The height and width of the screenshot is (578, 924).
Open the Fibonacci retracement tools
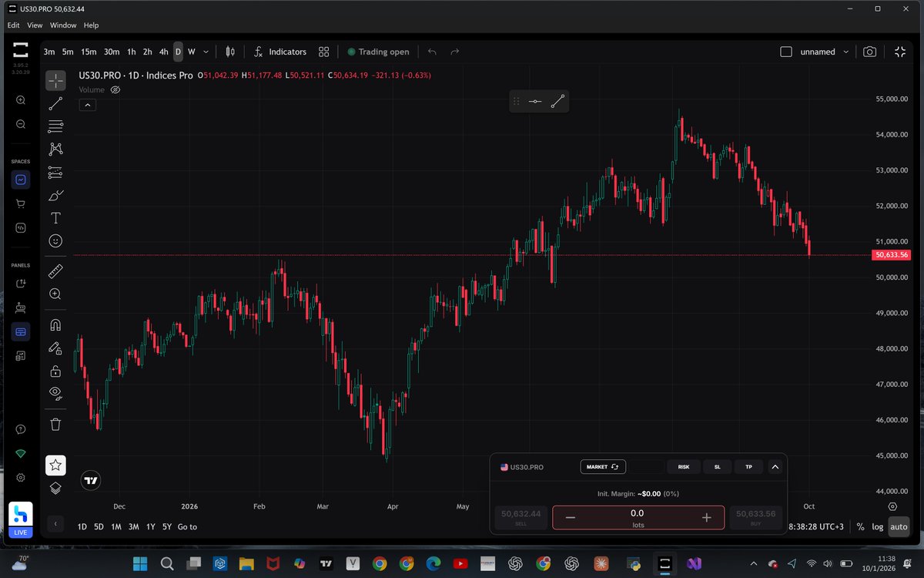[x=55, y=126]
